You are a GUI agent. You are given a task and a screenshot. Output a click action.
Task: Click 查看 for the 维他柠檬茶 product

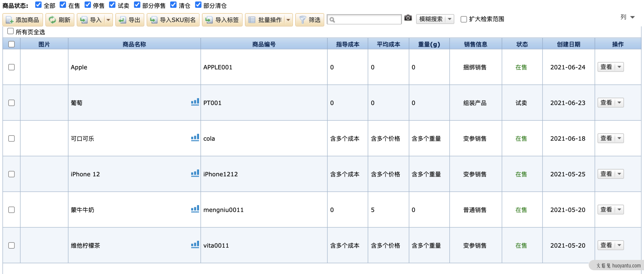click(x=606, y=246)
